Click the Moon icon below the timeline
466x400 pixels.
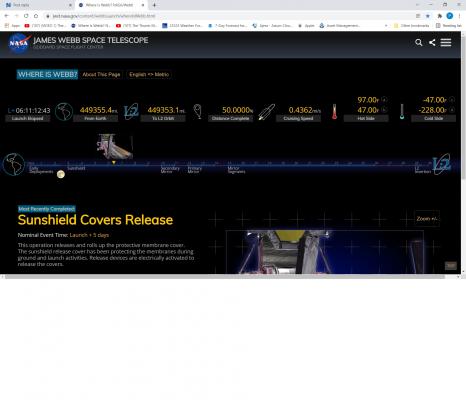click(x=61, y=174)
